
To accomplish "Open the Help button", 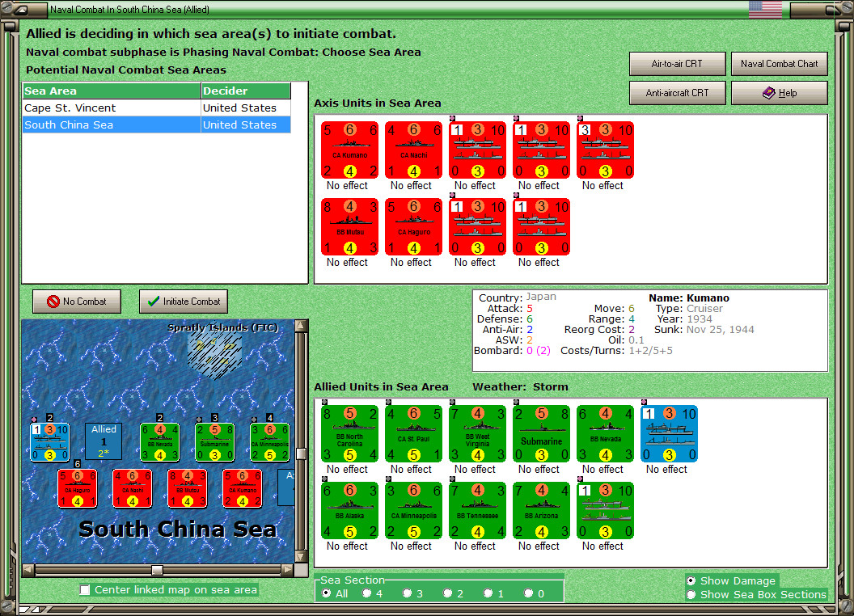I will click(x=779, y=93).
